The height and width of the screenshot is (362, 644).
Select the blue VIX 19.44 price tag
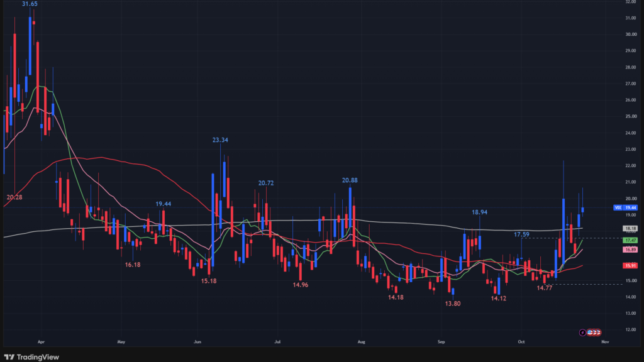click(625, 207)
